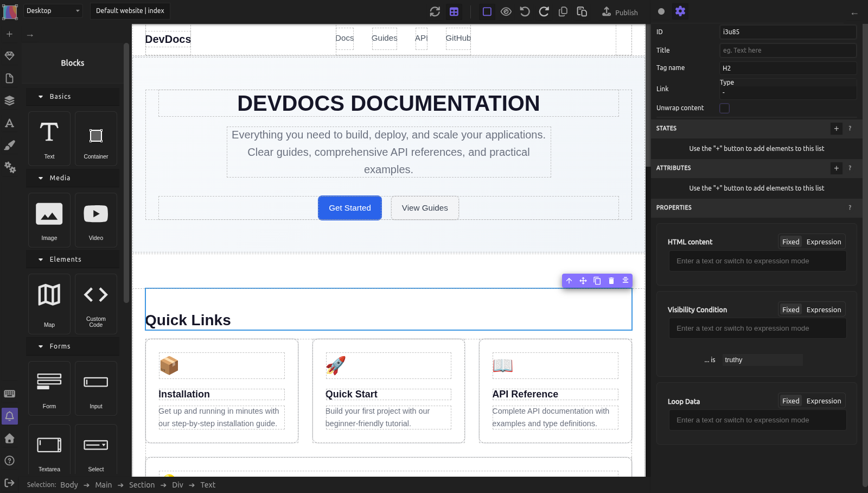Toggle the component outline square icon
The height and width of the screenshot is (493, 868).
[487, 11]
